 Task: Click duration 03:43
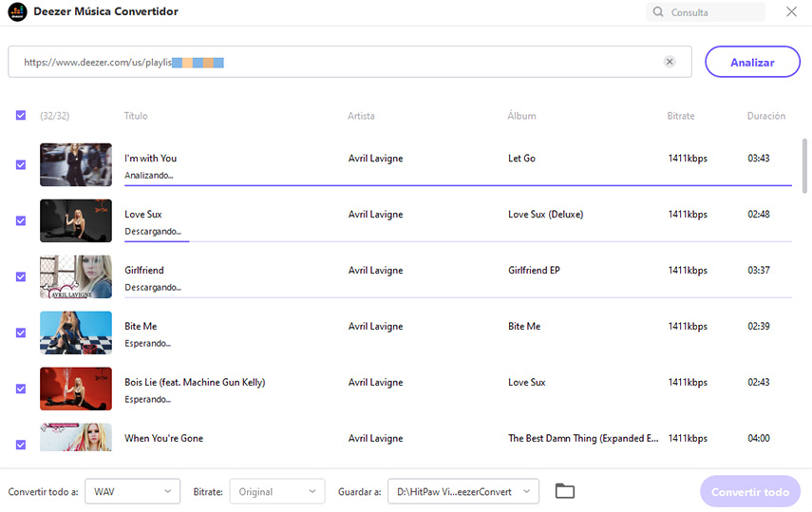(x=759, y=158)
